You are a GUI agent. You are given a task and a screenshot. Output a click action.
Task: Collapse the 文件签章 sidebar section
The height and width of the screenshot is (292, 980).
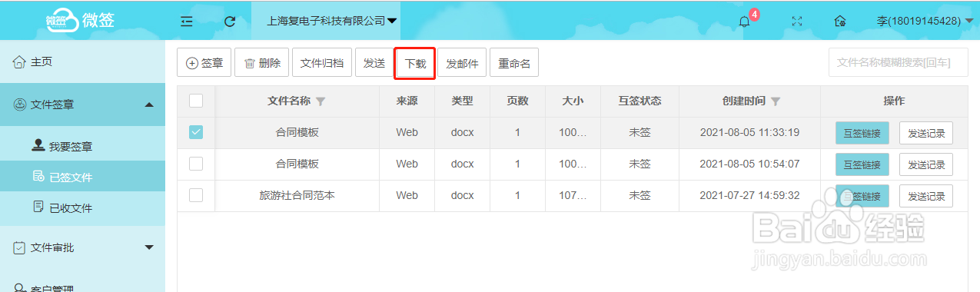click(x=82, y=105)
